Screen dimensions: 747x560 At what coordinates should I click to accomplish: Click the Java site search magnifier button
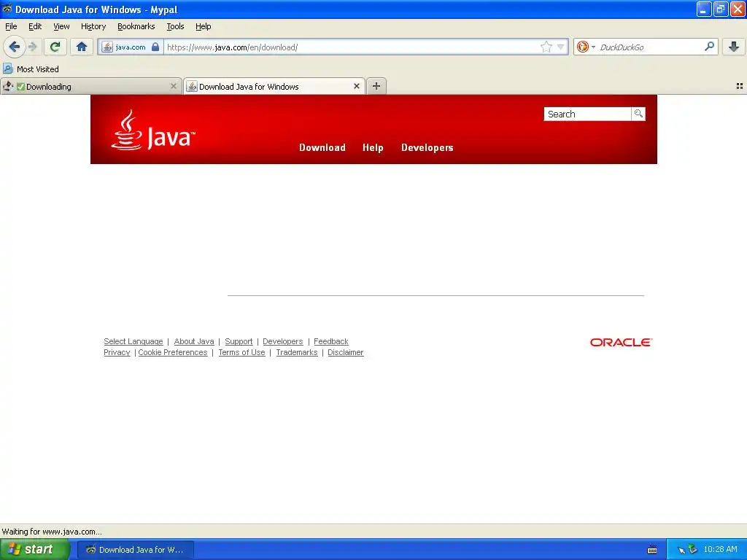pyautogui.click(x=638, y=114)
